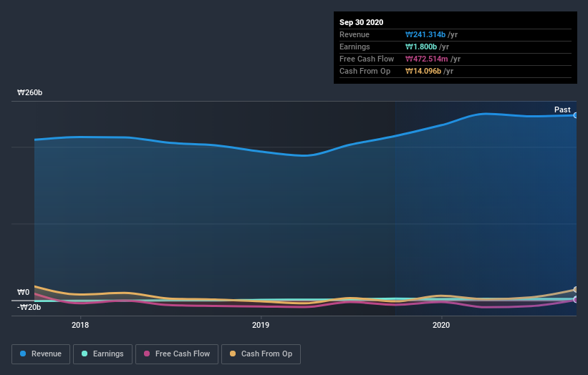Toggle the Earnings legend button
The image size is (588, 375).
click(102, 354)
